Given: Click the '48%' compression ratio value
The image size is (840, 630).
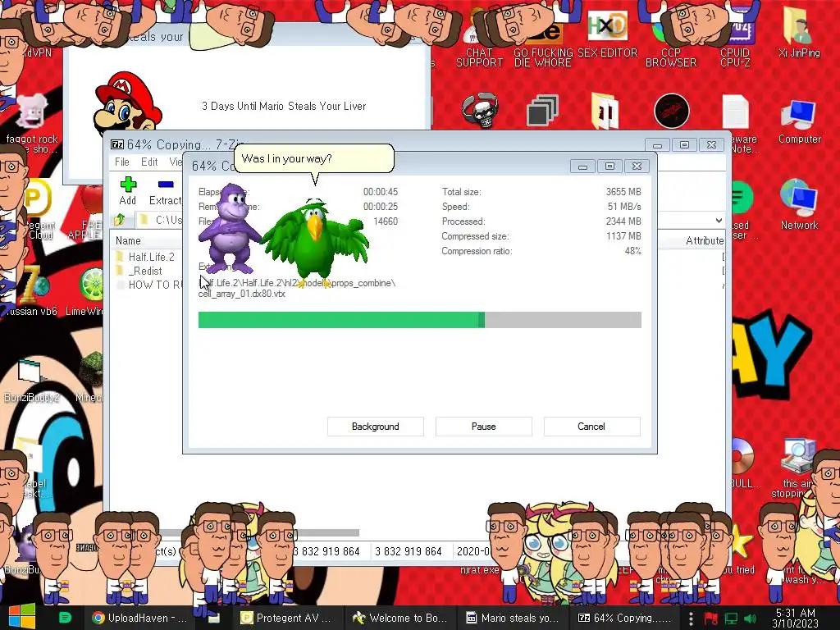Looking at the screenshot, I should tap(632, 251).
